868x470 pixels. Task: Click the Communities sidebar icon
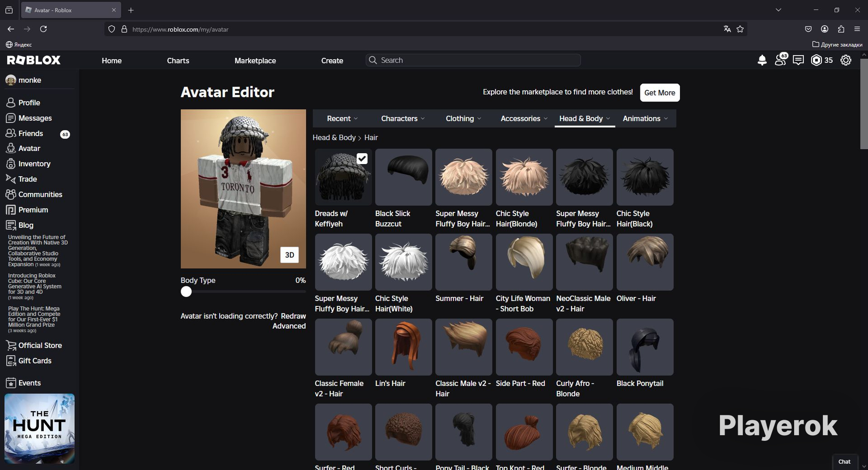11,195
